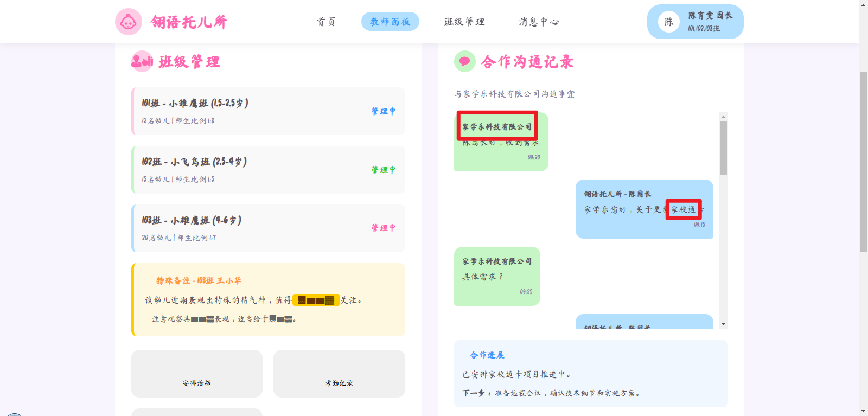
Task: Open the 首页 navigation item
Action: pyautogui.click(x=327, y=22)
